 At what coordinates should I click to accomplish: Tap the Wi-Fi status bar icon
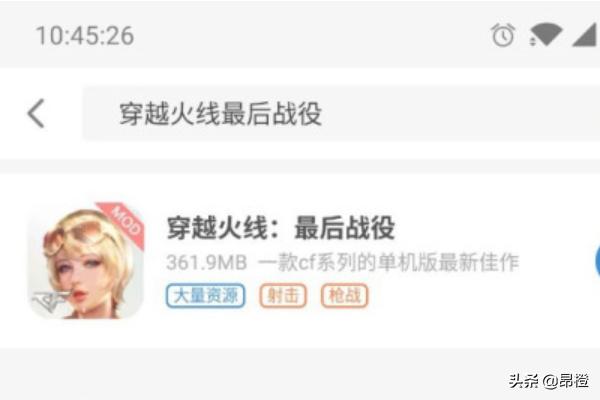coord(545,35)
